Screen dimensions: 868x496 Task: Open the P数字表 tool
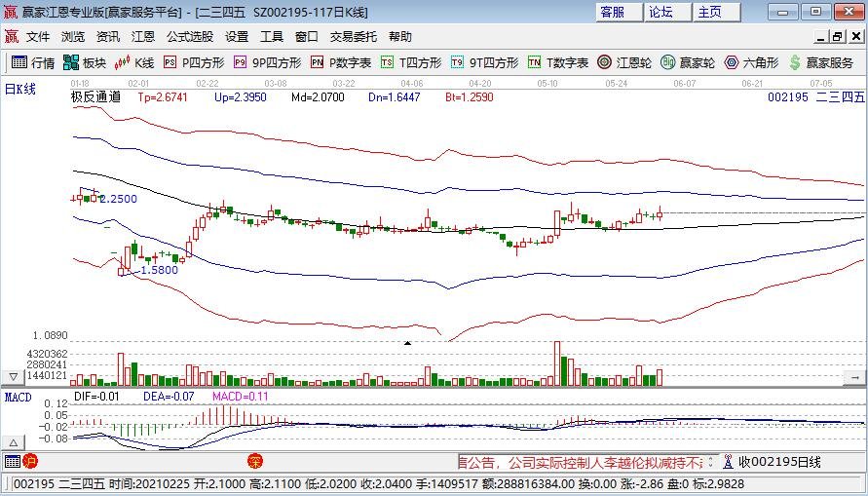coord(340,62)
